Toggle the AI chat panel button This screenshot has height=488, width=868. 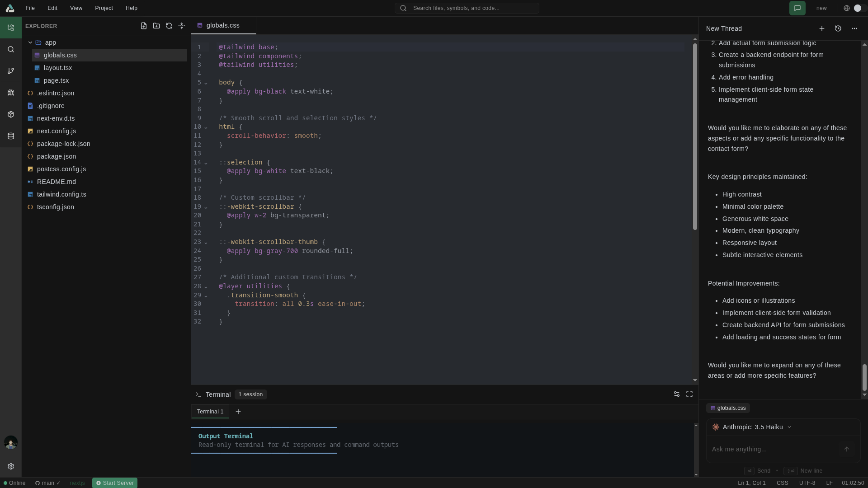pyautogui.click(x=797, y=8)
